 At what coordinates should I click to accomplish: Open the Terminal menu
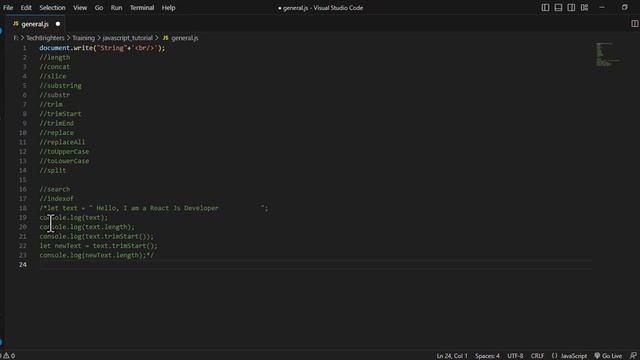point(142,8)
